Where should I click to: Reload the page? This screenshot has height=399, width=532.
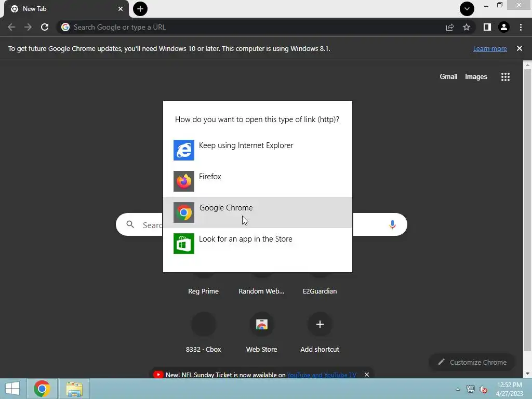point(45,27)
